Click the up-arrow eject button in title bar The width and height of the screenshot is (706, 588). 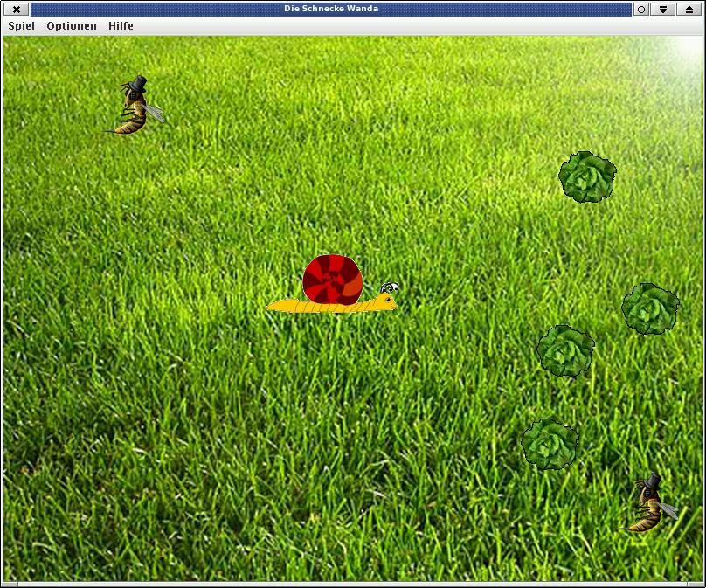689,9
